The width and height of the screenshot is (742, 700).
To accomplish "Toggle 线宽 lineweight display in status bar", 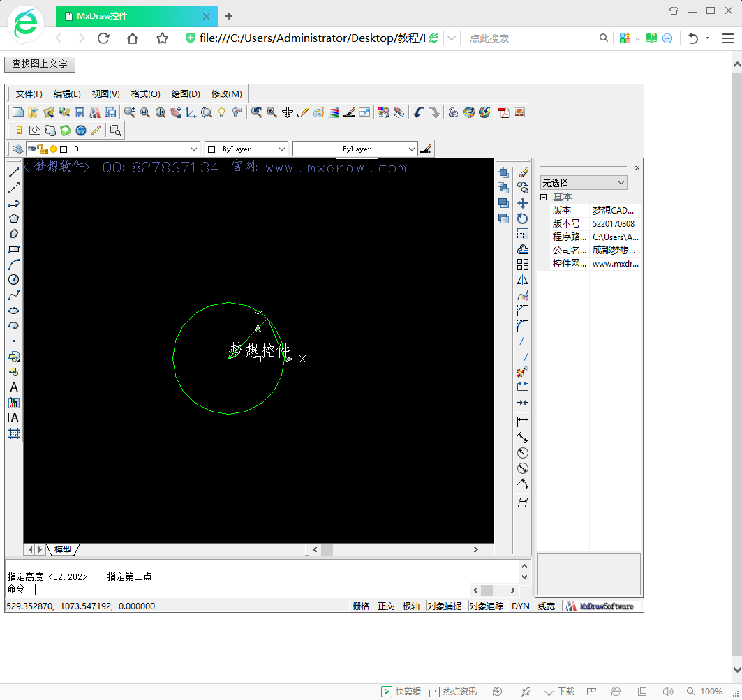I will [x=547, y=606].
